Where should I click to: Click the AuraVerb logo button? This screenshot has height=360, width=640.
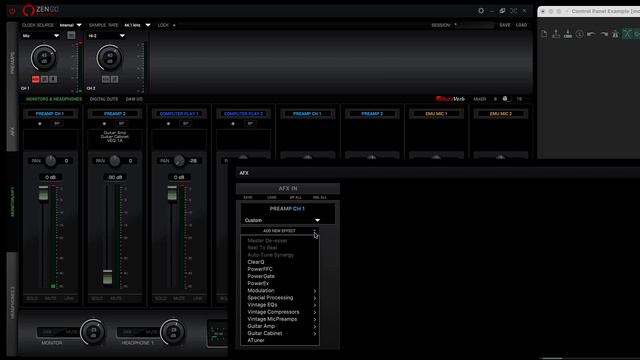[x=450, y=99]
